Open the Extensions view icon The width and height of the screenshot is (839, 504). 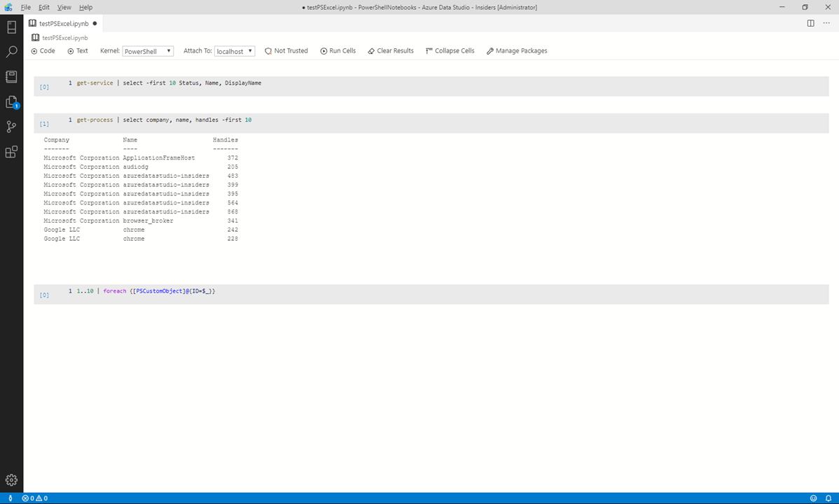pos(11,152)
